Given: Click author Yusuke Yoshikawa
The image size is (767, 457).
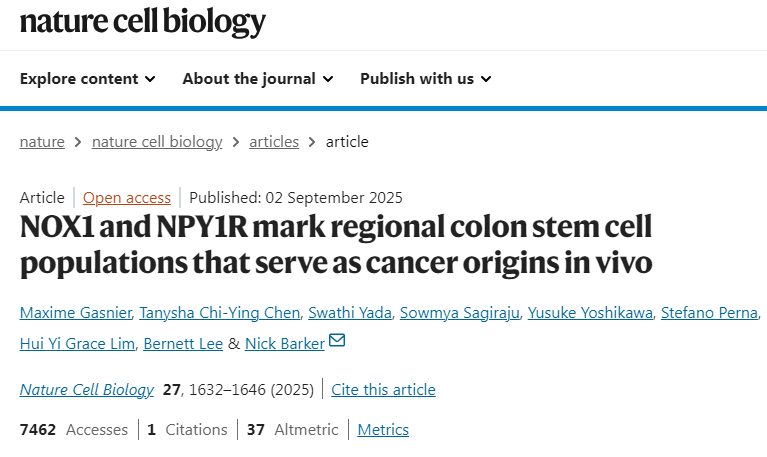Looking at the screenshot, I should (591, 314).
